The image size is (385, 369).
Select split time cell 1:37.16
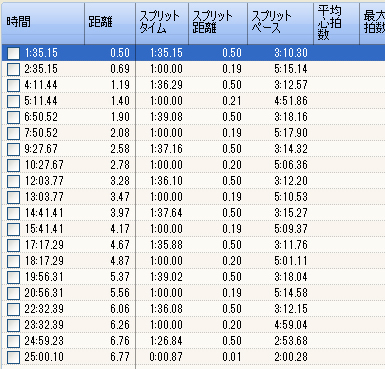[x=166, y=149]
